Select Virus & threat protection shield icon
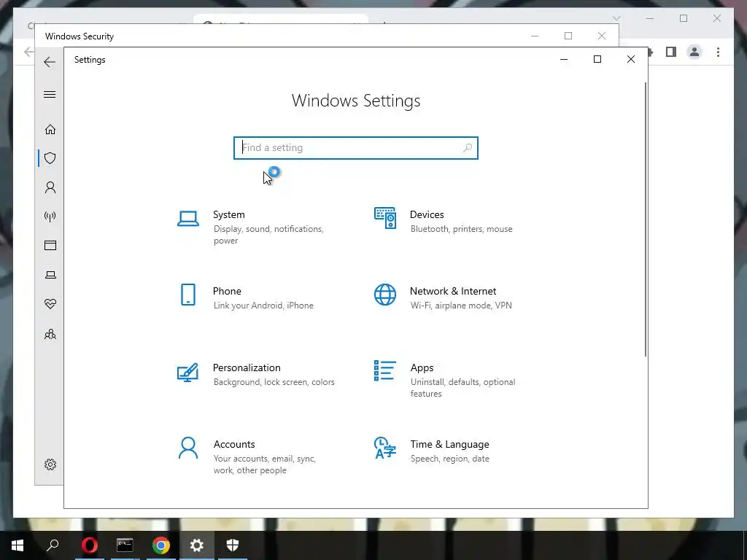Viewport: 747px width, 560px height. tap(50, 158)
